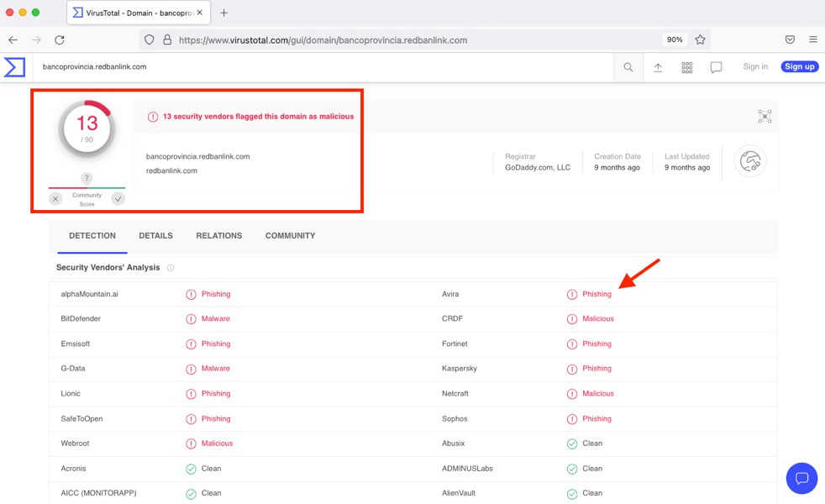825x504 pixels.
Task: Click the community score question mark
Action: click(87, 178)
